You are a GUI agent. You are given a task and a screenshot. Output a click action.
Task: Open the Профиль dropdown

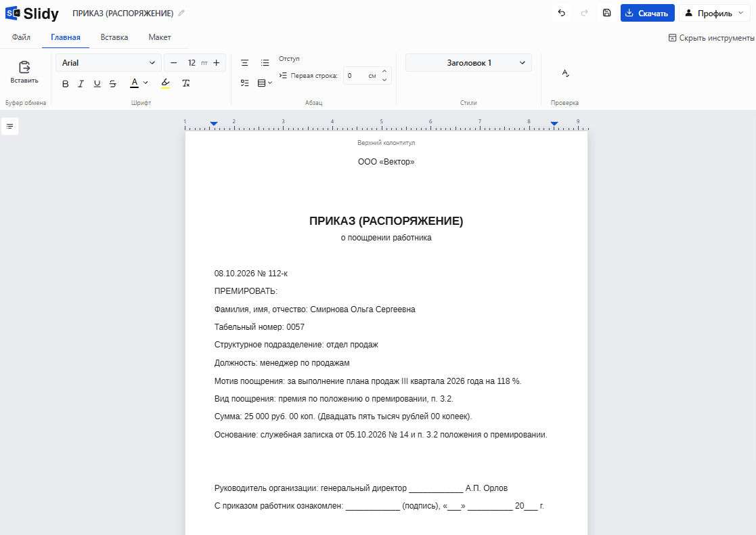pyautogui.click(x=715, y=13)
